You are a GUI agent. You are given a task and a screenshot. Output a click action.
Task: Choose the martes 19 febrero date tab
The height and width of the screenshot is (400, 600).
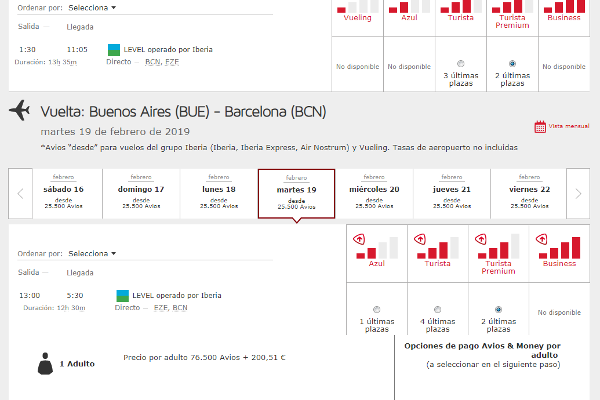click(x=297, y=194)
